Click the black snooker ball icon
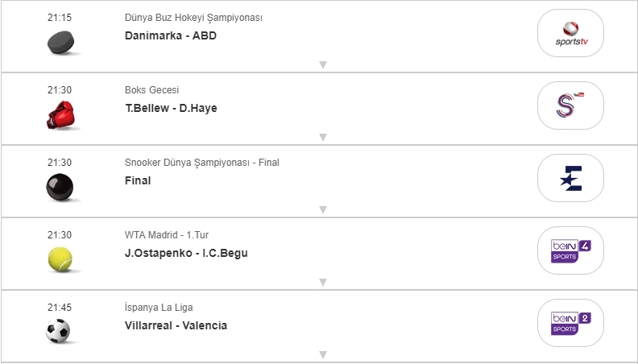The image size is (638, 364). (x=60, y=187)
